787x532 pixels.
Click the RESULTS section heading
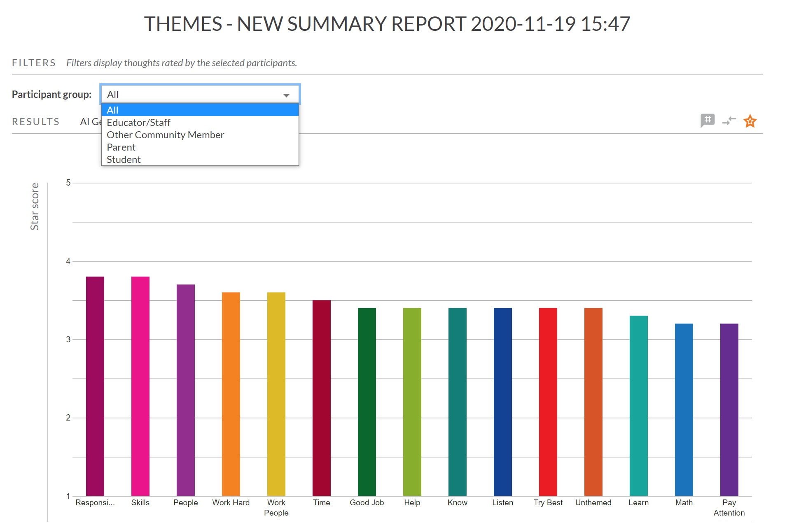coord(36,122)
